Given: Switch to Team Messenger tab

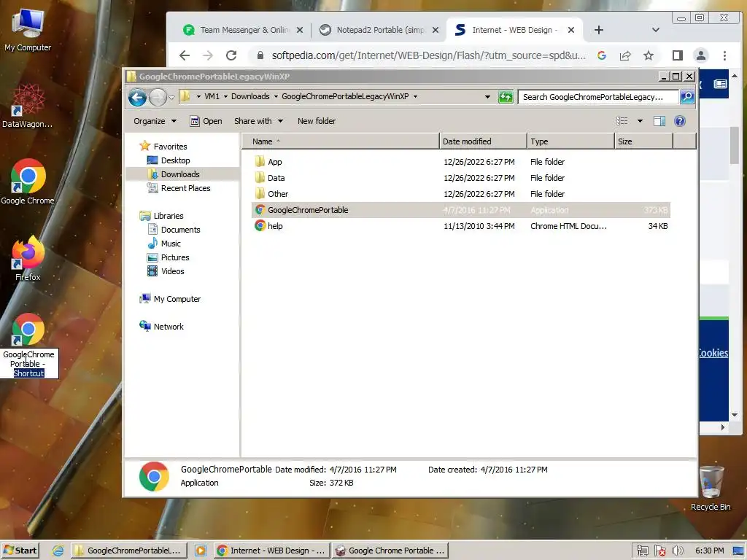Looking at the screenshot, I should pos(243,30).
